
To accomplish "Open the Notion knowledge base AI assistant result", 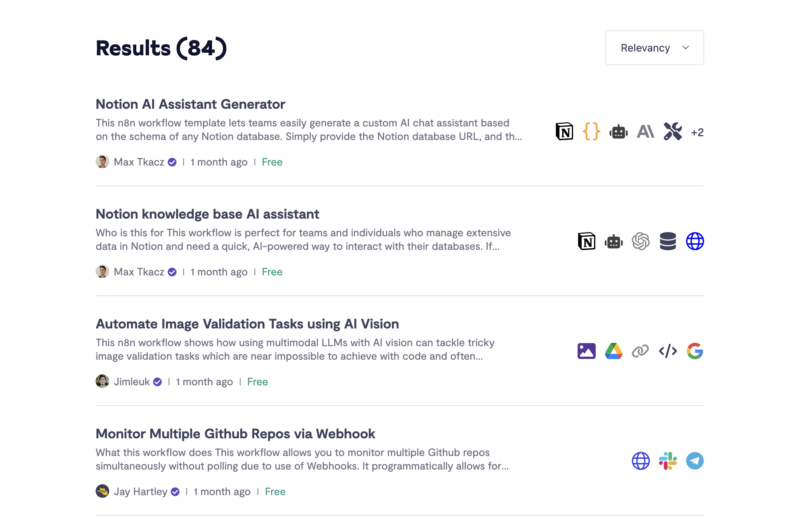I will coord(207,214).
